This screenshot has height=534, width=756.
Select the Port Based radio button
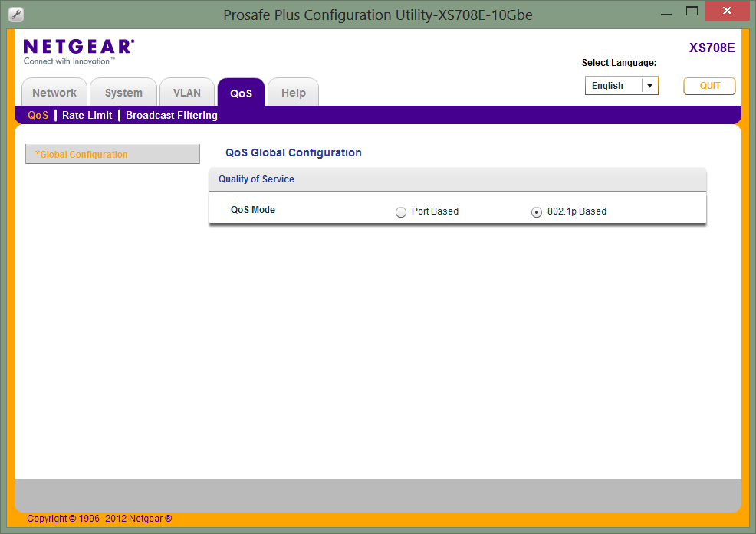401,212
